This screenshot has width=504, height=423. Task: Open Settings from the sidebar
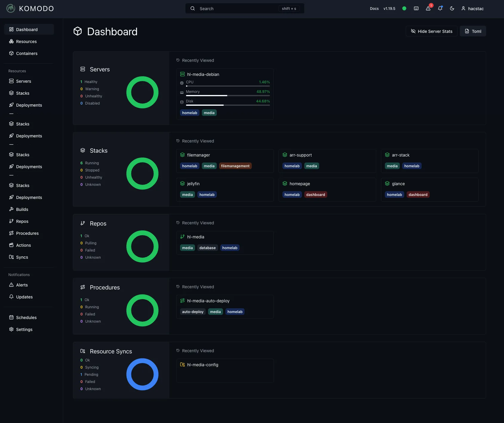(24, 329)
